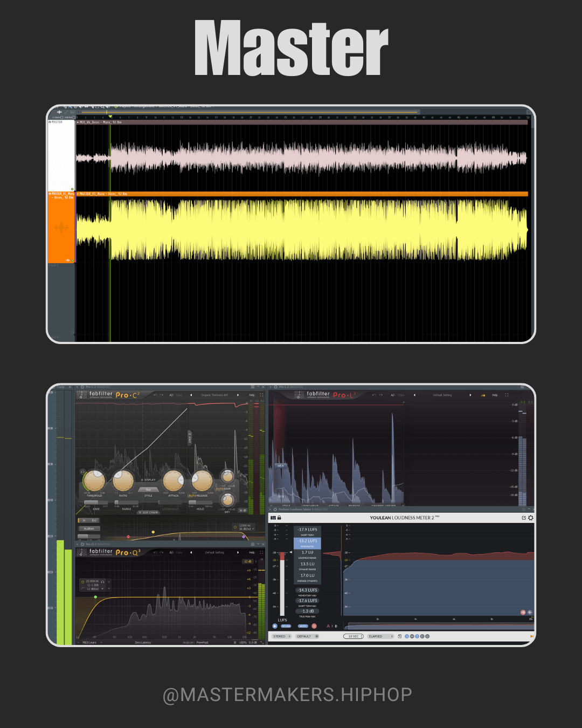This screenshot has height=728, width=582.
Task: Click the green EQ band node in Pro-Q 3
Action: (95, 597)
